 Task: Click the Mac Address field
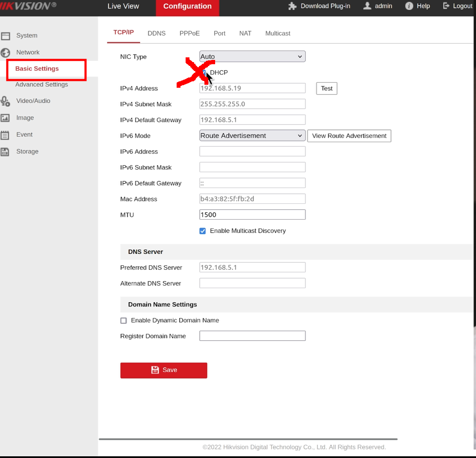pos(252,199)
